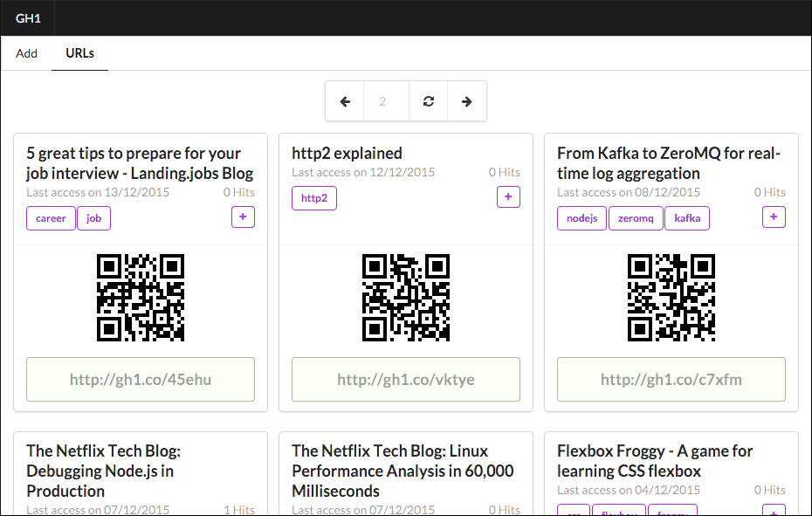
Task: Click the http2 tag
Action: 314,198
